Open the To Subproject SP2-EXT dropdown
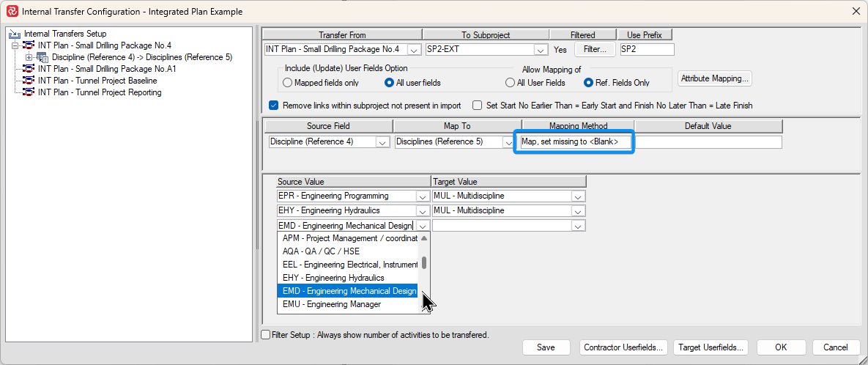This screenshot has width=868, height=365. click(541, 50)
